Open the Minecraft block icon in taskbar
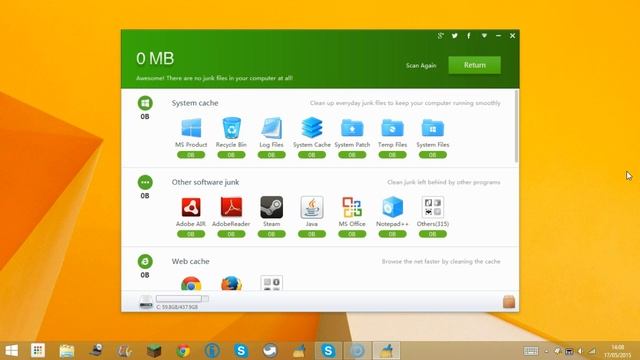Image resolution: width=640 pixels, height=360 pixels. pyautogui.click(x=154, y=351)
